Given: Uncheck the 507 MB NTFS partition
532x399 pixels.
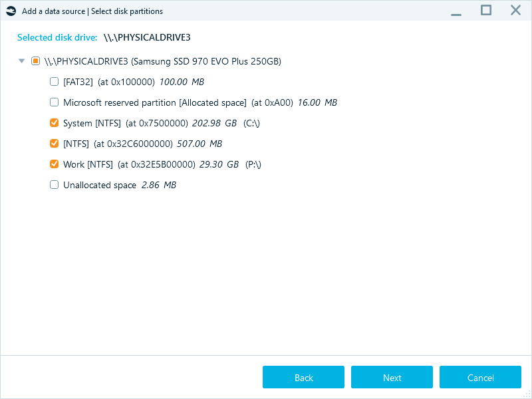Looking at the screenshot, I should (54, 143).
